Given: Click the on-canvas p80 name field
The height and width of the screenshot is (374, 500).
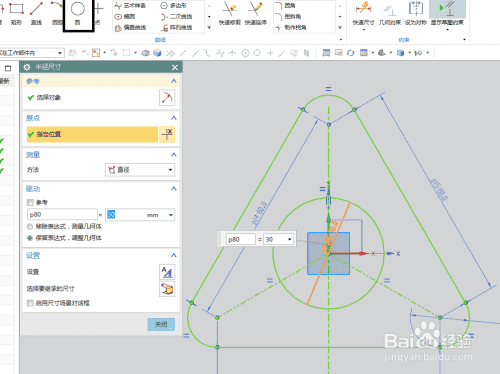Looking at the screenshot, I should (x=241, y=239).
